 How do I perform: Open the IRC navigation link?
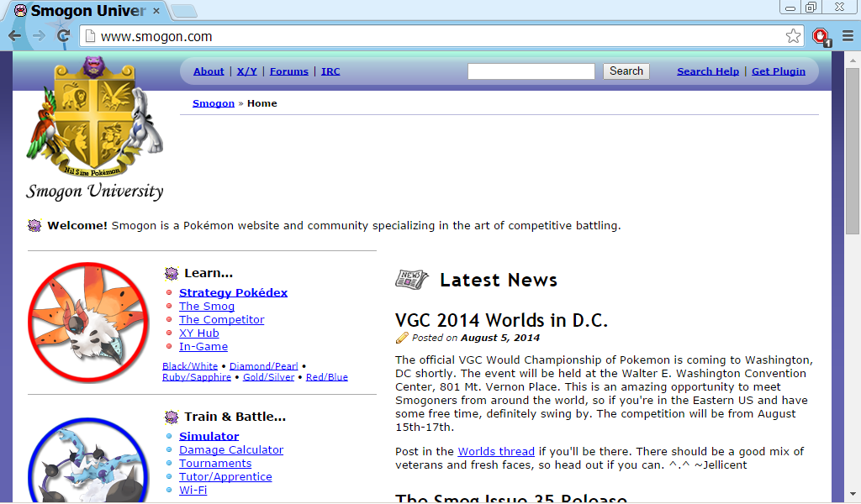point(330,71)
